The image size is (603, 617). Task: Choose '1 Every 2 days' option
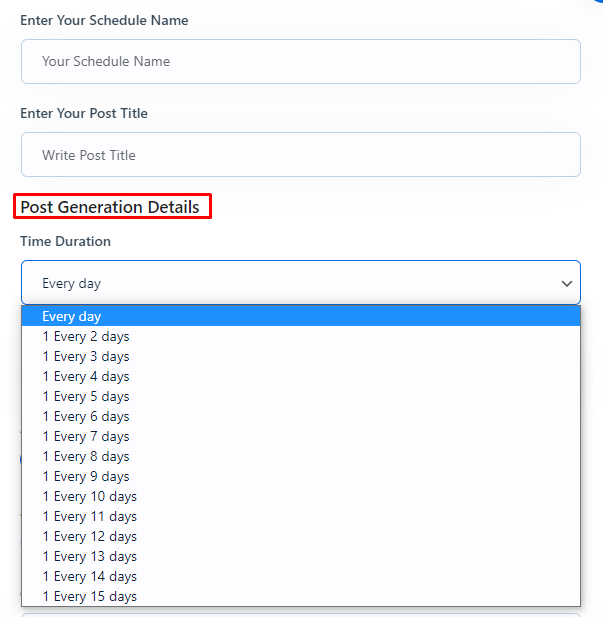pos(301,336)
